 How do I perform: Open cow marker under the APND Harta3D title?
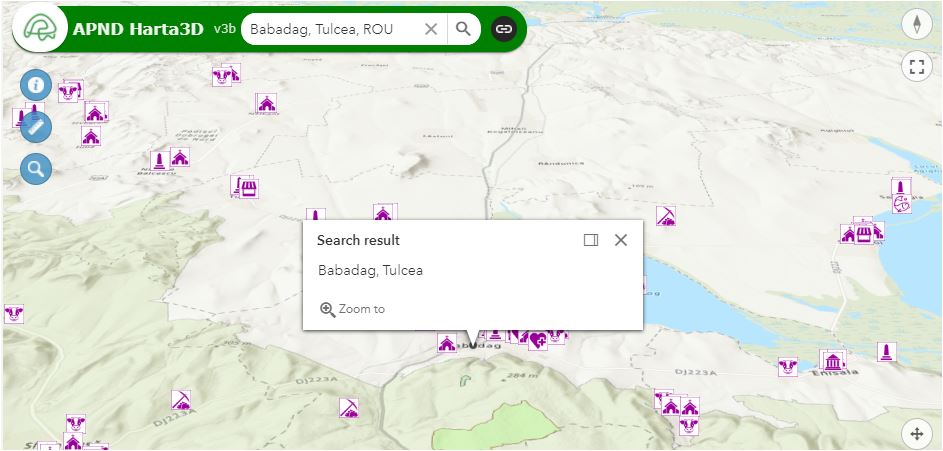click(x=221, y=76)
